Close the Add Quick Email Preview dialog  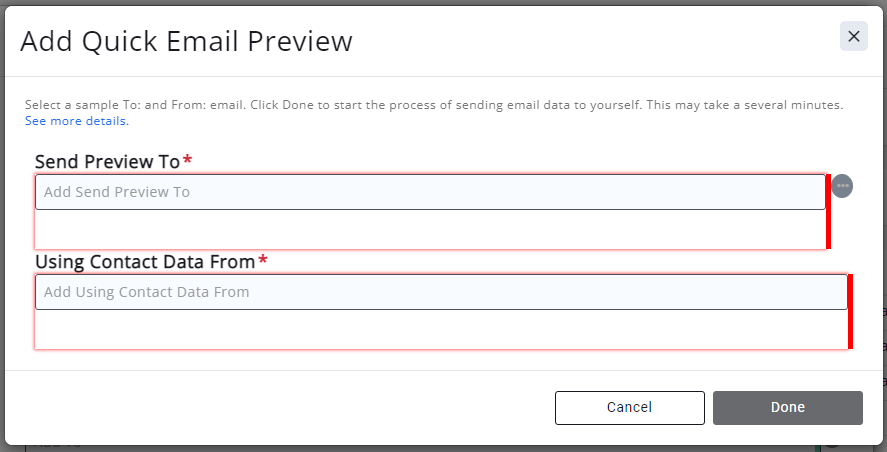(x=853, y=36)
